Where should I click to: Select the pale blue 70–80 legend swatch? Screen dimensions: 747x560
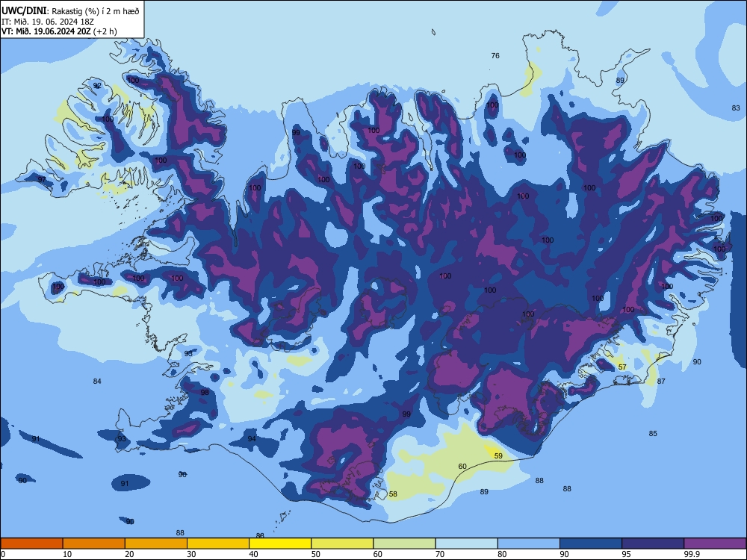click(466, 544)
